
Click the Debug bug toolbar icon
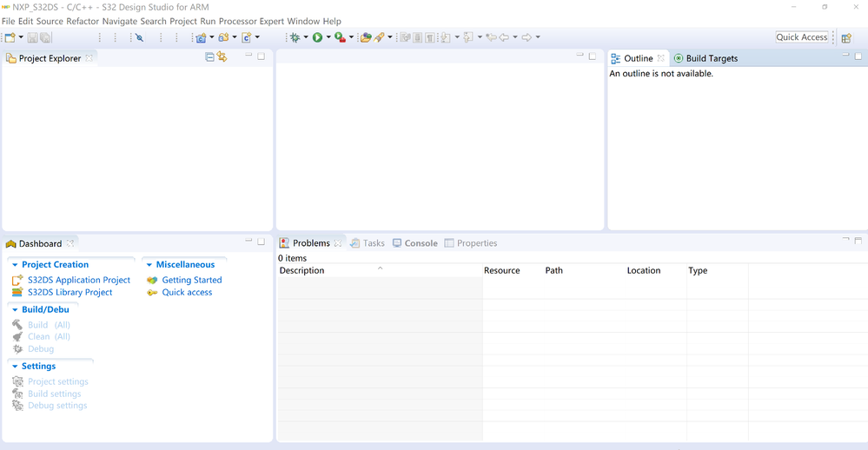pos(295,37)
